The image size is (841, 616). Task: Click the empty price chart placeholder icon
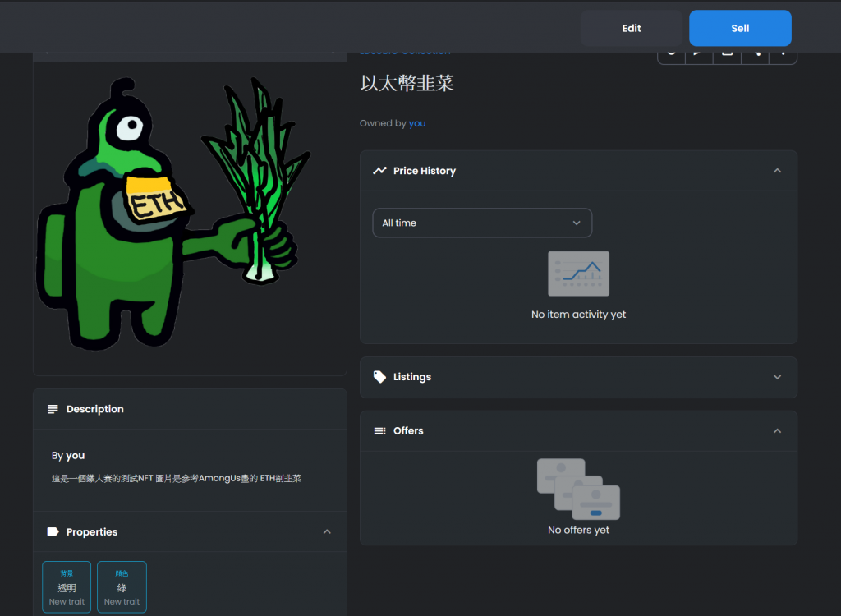(578, 274)
